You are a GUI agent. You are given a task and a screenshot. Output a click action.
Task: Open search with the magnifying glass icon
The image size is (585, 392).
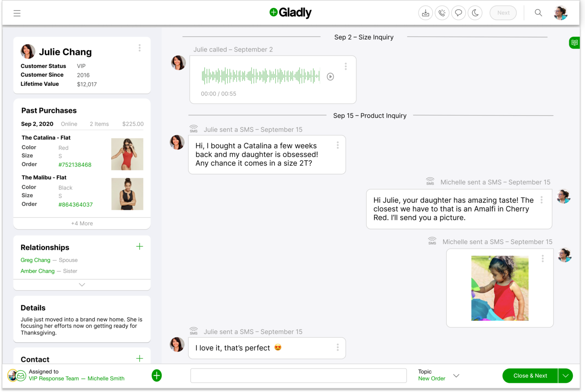(538, 13)
